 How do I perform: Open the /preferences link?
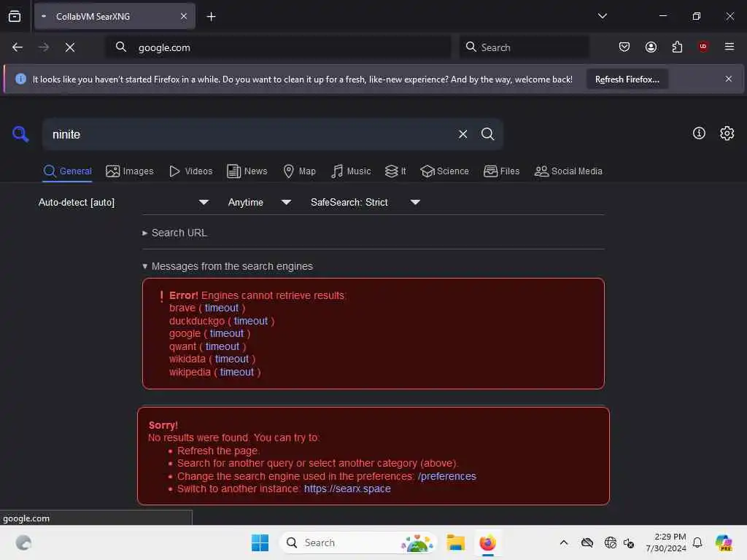tap(447, 476)
